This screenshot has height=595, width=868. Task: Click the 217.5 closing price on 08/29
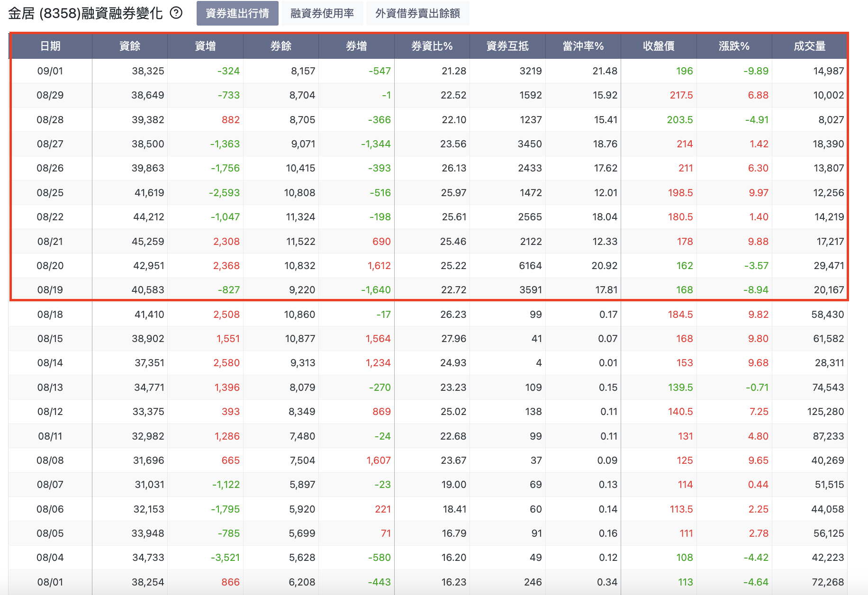coord(681,95)
